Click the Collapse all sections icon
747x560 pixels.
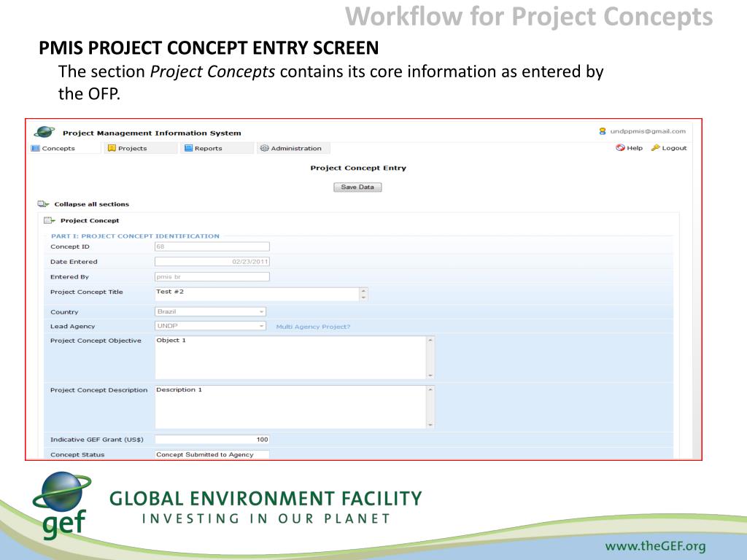pos(43,204)
